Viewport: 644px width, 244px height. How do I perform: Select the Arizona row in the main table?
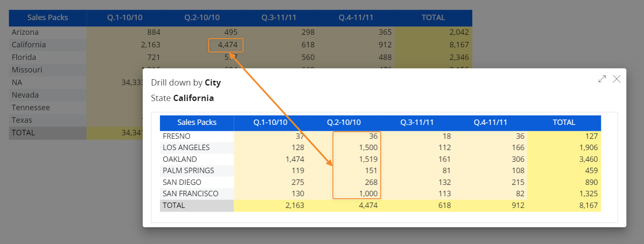tap(25, 32)
